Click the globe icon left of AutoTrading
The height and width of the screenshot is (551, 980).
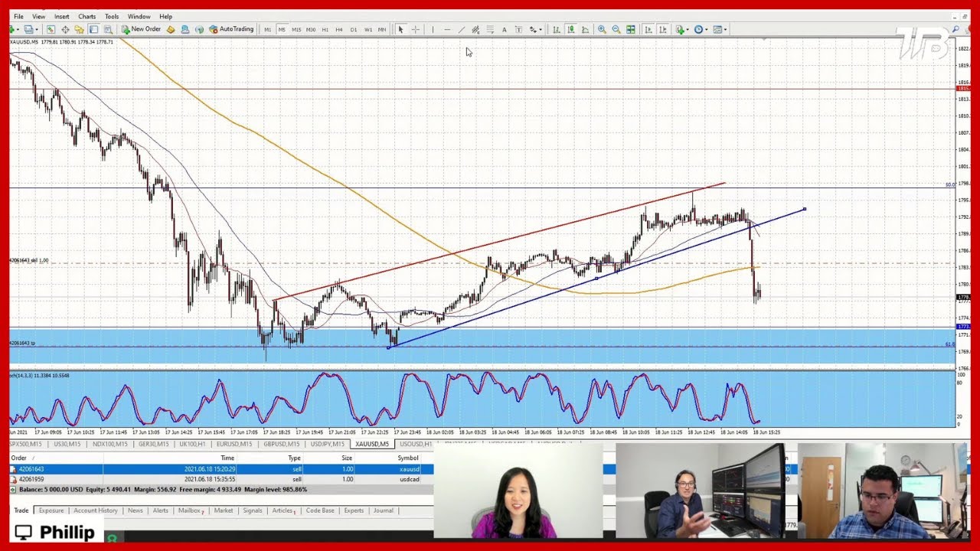point(199,29)
